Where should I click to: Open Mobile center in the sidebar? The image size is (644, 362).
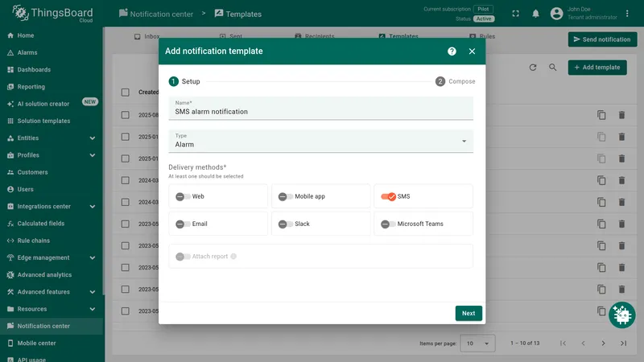tap(36, 343)
